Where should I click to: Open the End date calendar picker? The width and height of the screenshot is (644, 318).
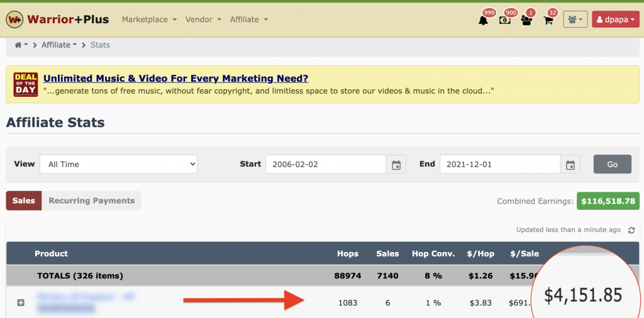(x=570, y=165)
